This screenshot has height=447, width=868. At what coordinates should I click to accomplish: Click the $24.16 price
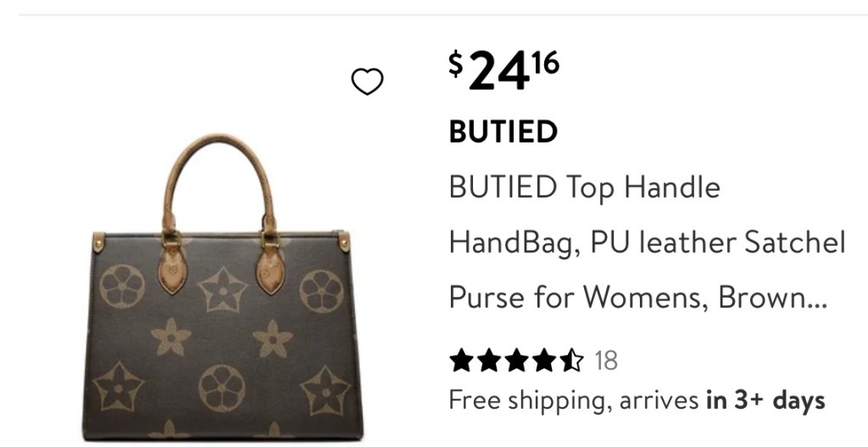click(504, 70)
